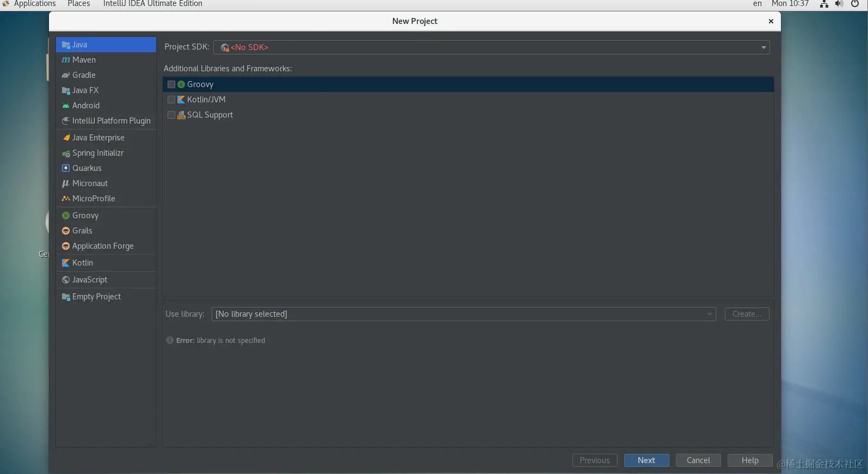Viewport: 868px width, 474px height.
Task: Click the SQL Support database icon
Action: pos(181,115)
